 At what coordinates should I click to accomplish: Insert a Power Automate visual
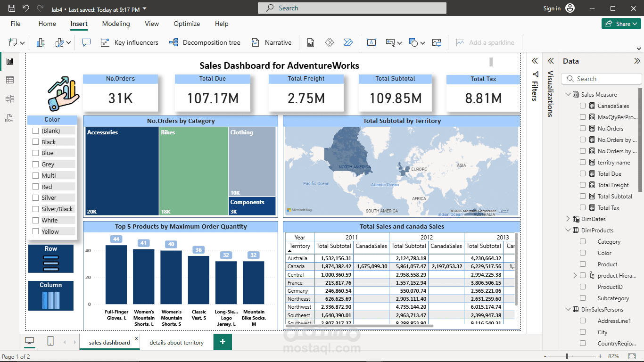(348, 42)
